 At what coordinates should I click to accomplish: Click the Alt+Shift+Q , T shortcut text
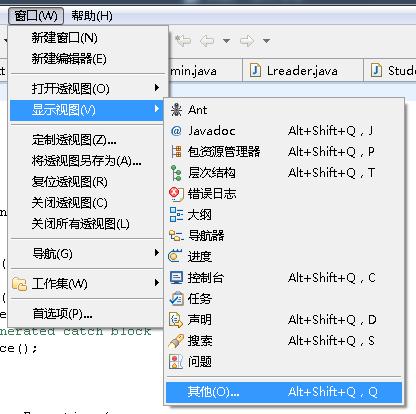point(331,173)
